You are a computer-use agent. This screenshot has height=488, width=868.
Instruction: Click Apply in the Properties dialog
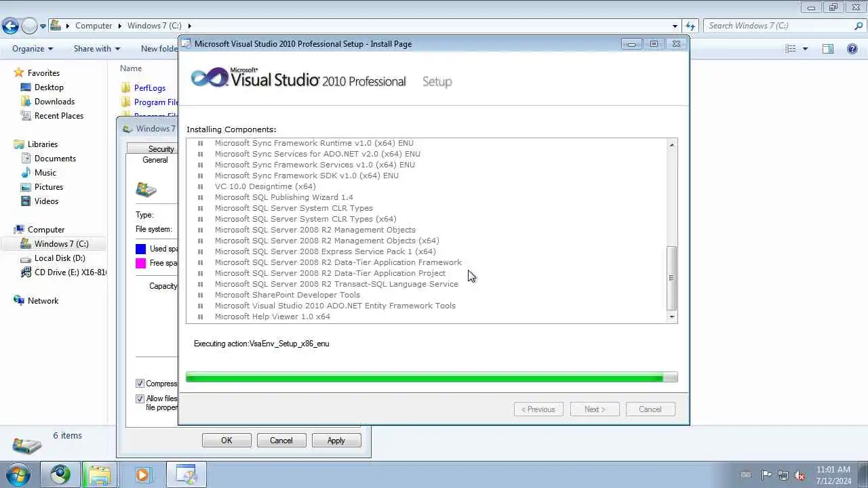[336, 441]
